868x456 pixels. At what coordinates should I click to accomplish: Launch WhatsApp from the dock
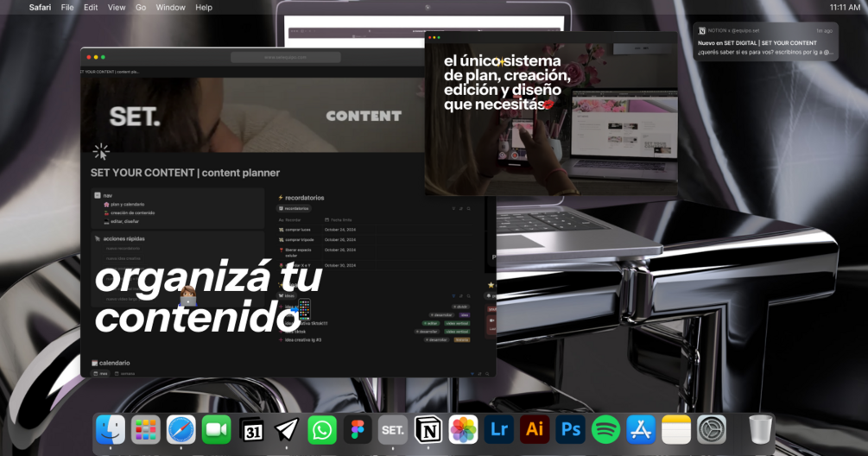(322, 429)
